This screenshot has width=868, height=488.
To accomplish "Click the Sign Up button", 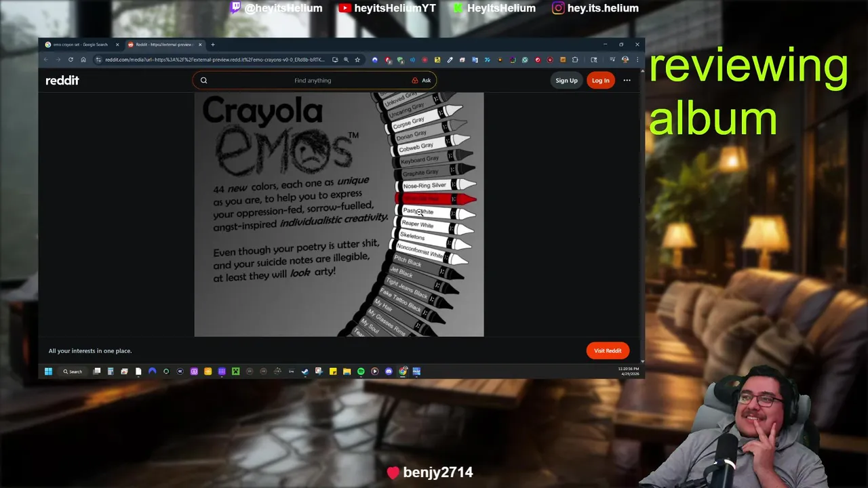I will 566,80.
